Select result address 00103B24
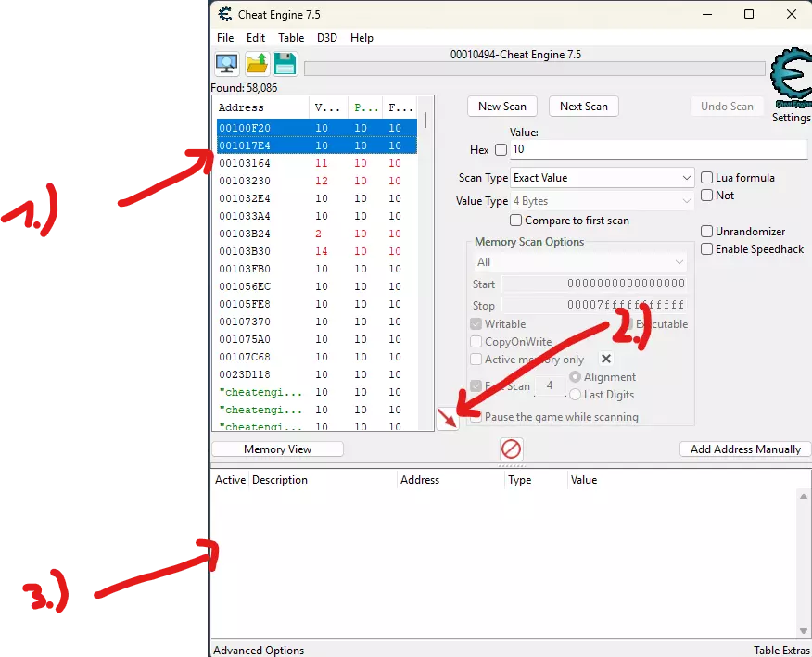 [316, 234]
